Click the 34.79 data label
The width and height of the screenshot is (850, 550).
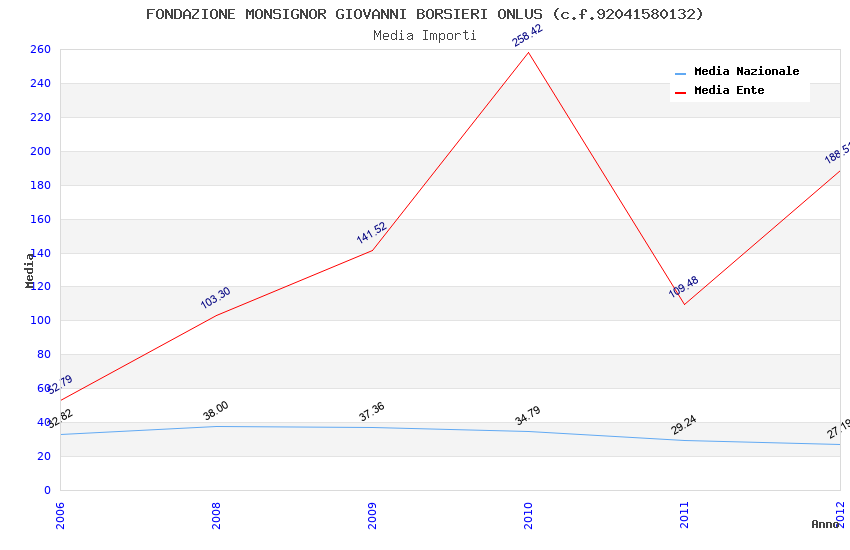[527, 416]
